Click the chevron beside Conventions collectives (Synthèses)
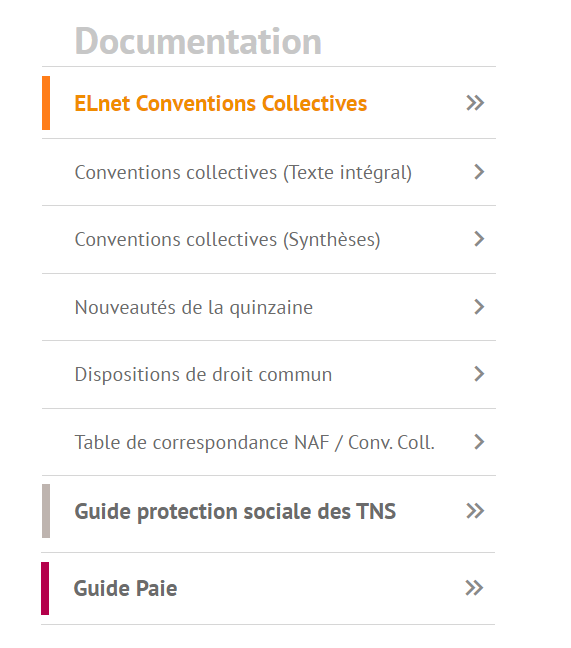This screenshot has height=648, width=571. point(479,239)
